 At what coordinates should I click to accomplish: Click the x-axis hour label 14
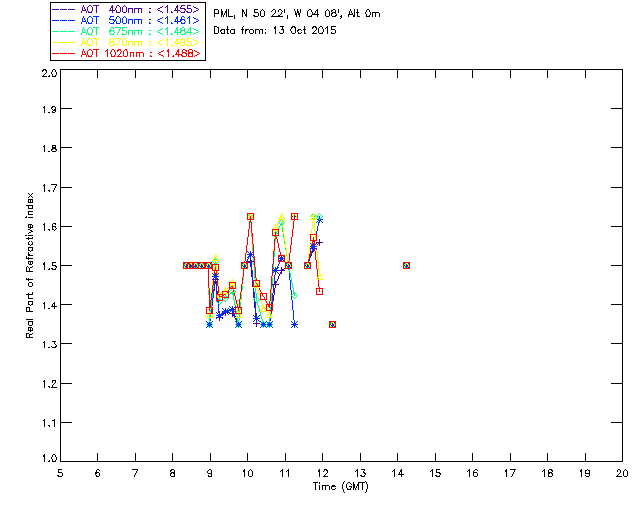click(x=398, y=473)
